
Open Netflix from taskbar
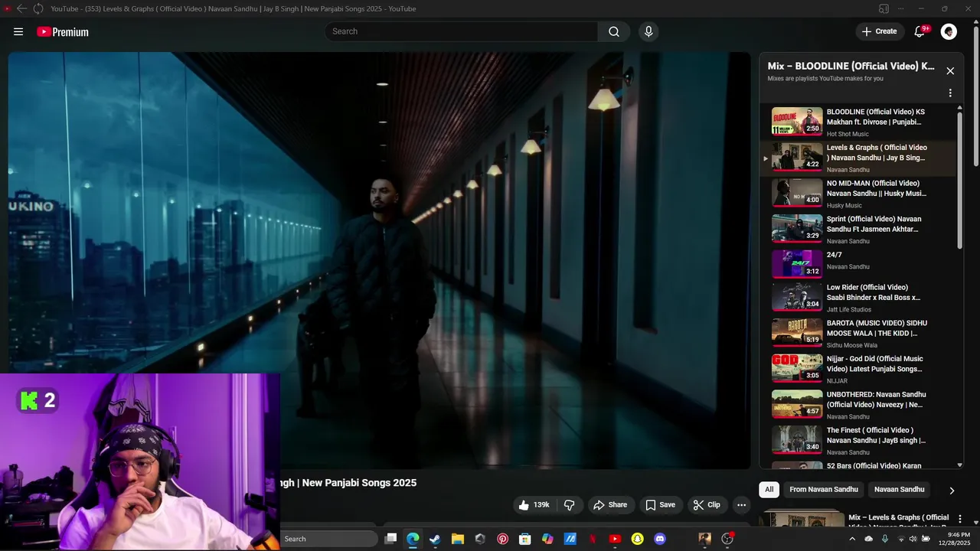[x=593, y=539]
